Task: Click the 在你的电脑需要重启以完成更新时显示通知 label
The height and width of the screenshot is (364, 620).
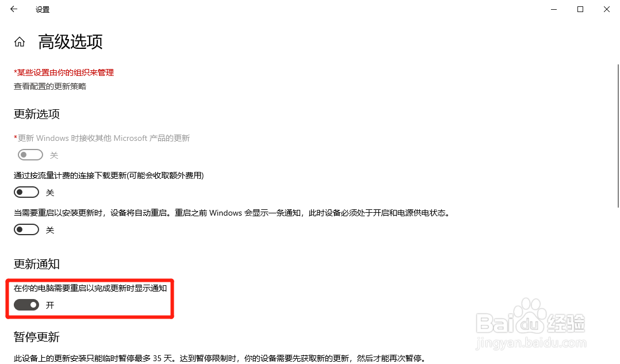Action: click(x=90, y=288)
